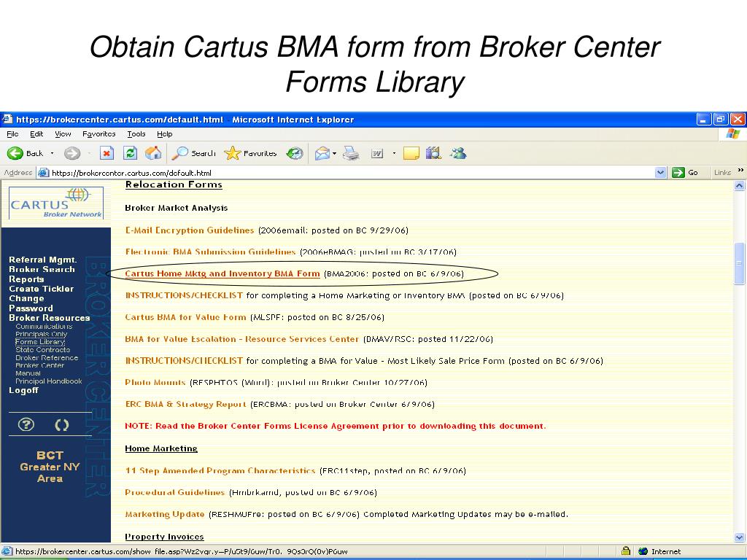Click Logoff in sidebar
The height and width of the screenshot is (560, 747).
[x=23, y=390]
